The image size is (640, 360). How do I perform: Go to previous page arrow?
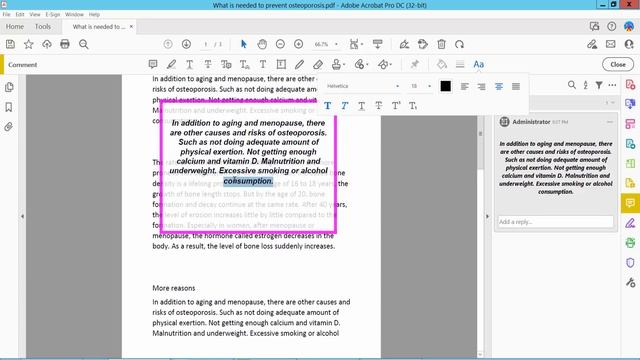click(168, 44)
